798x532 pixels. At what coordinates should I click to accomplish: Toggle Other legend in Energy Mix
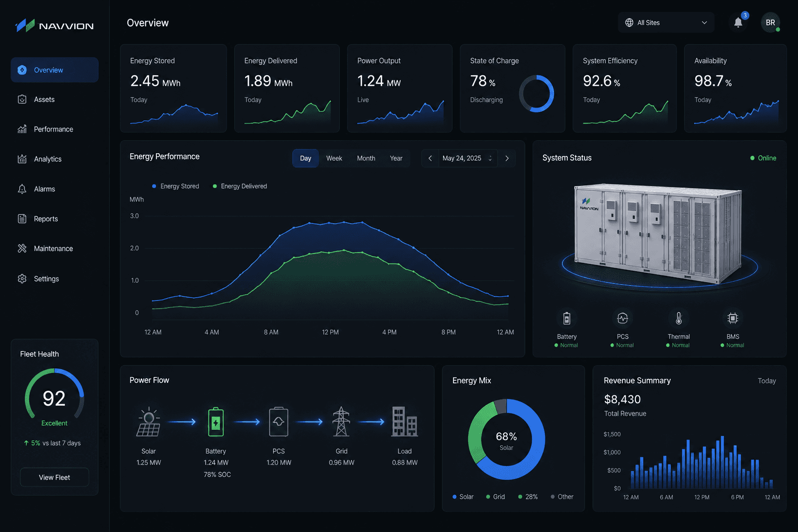pyautogui.click(x=562, y=497)
